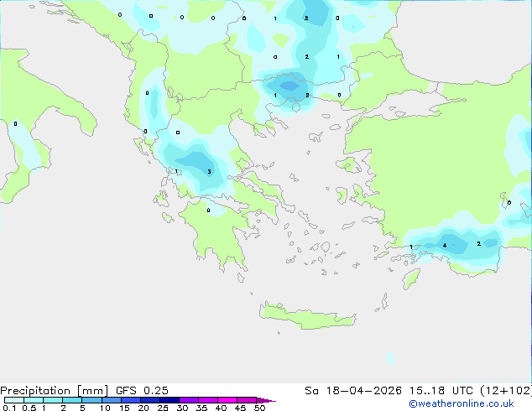
Task: Click the Peloponnese peninsula on the map
Action: 217,234
